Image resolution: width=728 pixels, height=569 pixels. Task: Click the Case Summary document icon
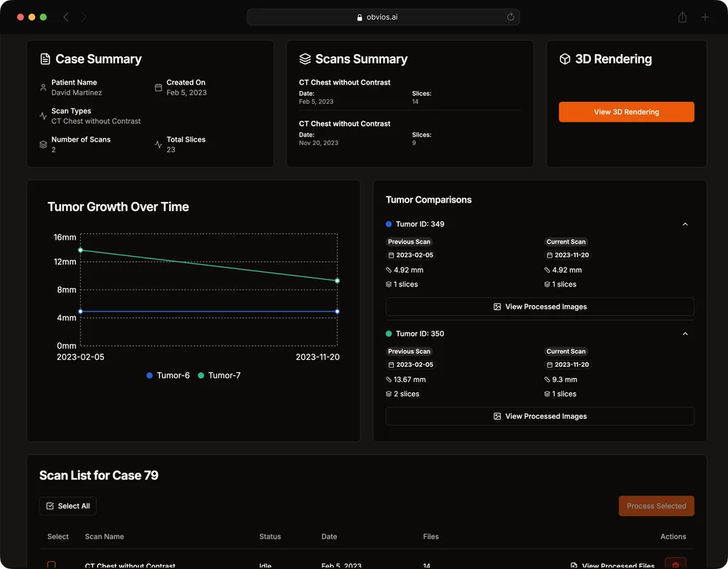(45, 59)
